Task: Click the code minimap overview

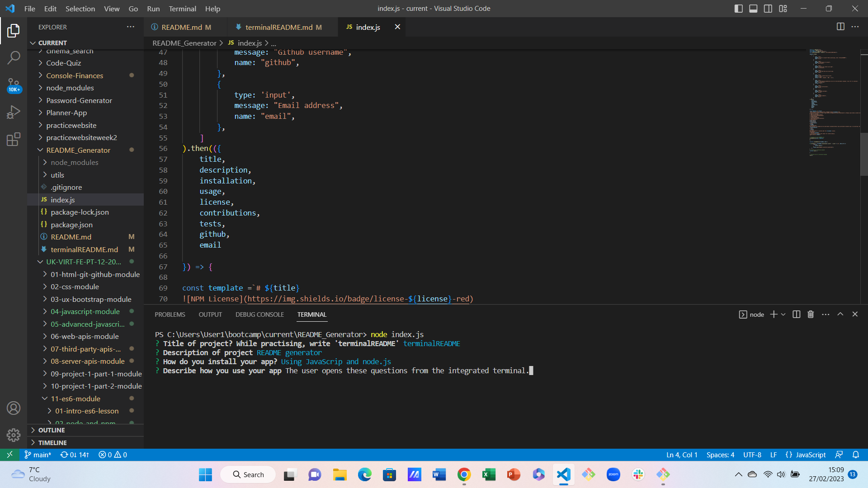Action: pos(835,103)
